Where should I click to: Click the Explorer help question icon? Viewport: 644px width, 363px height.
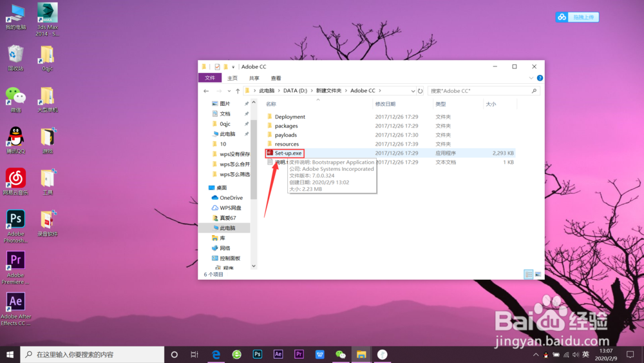coord(540,78)
